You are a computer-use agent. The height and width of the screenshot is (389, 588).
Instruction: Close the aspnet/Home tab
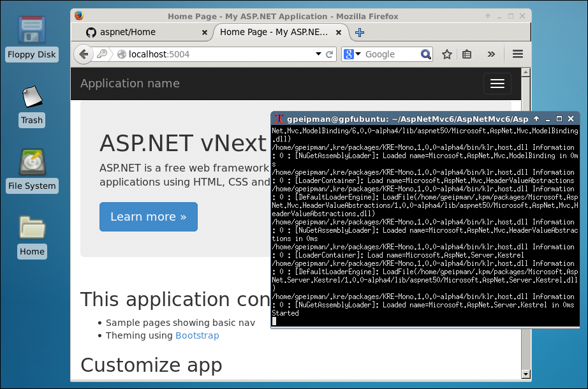(204, 33)
